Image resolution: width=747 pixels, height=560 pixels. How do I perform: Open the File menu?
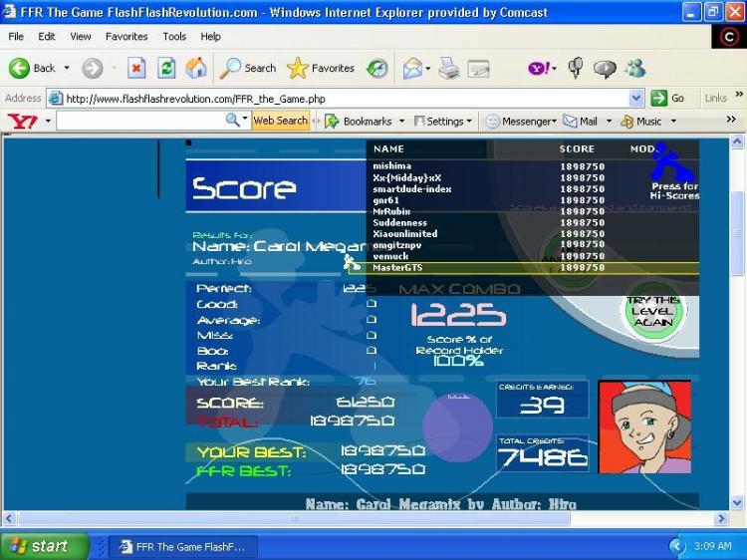click(16, 36)
